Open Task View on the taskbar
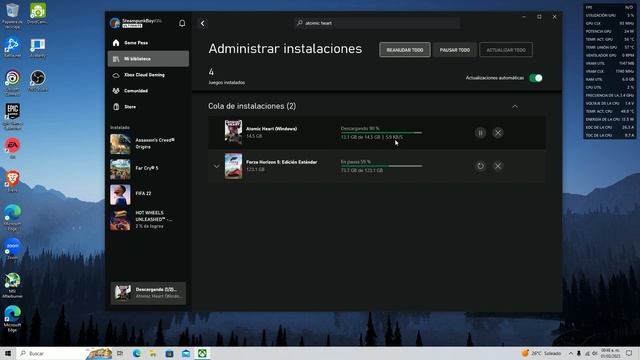Screen dimensions: 640x360 120,353
